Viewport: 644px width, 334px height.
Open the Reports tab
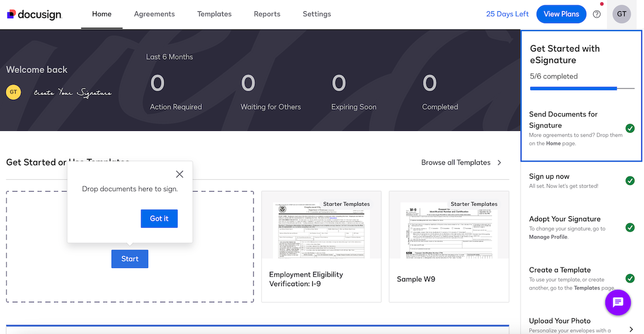point(267,14)
